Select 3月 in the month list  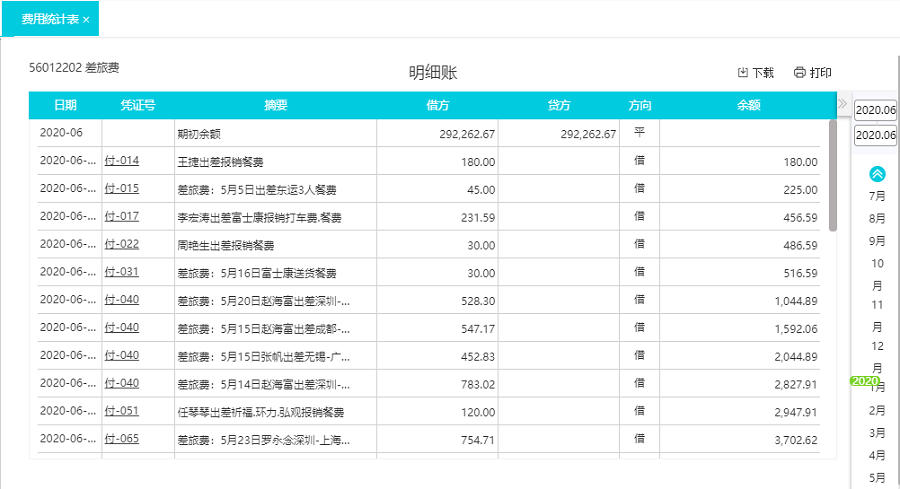coord(877,433)
